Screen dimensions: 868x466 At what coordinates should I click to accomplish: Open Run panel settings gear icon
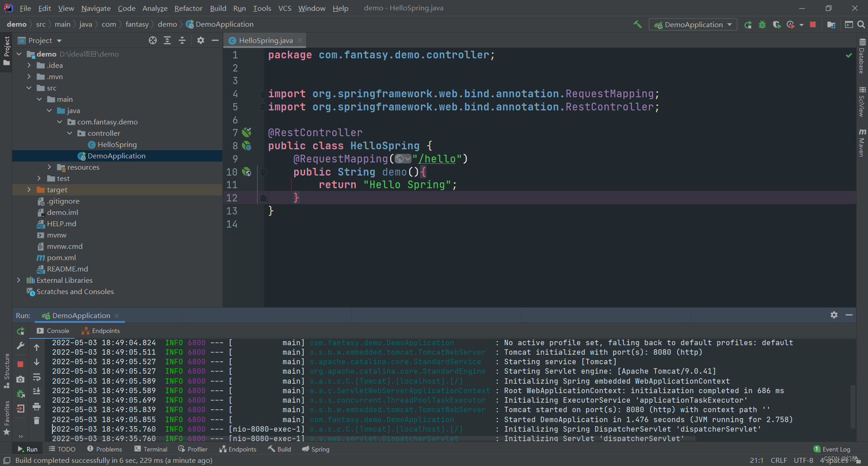tap(834, 315)
